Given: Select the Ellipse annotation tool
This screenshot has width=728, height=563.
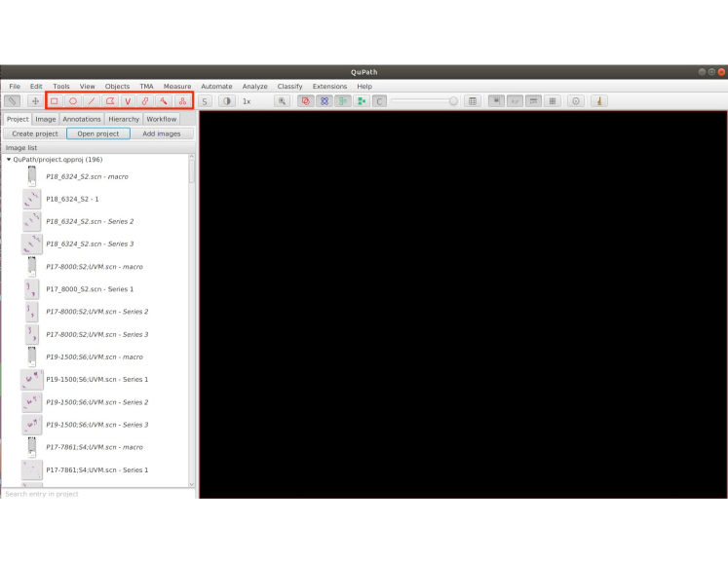Looking at the screenshot, I should click(x=73, y=101).
